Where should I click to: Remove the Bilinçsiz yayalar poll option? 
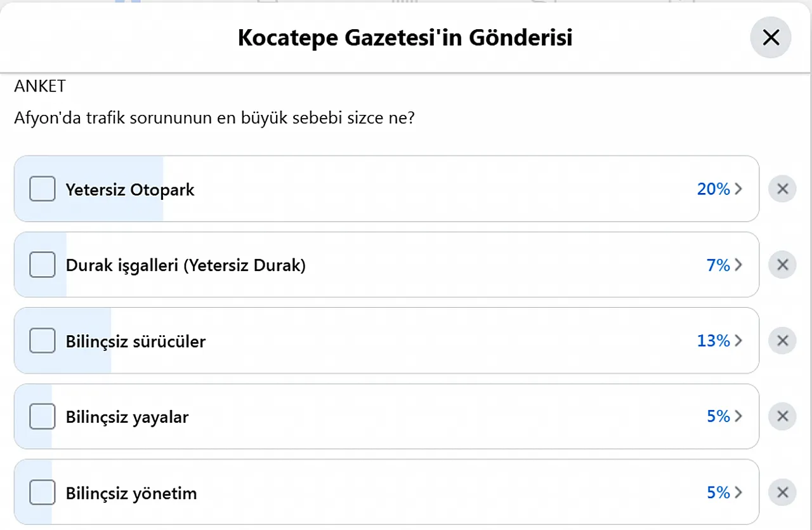(782, 416)
